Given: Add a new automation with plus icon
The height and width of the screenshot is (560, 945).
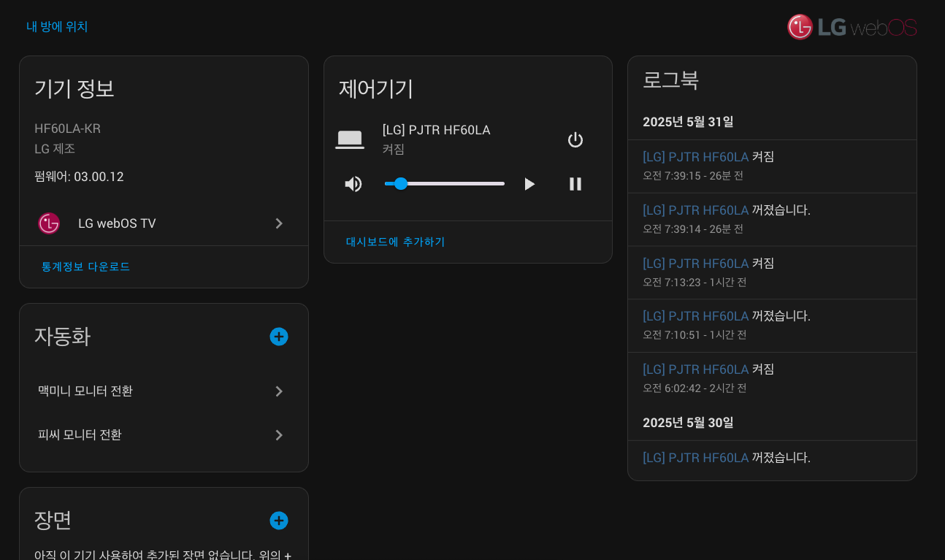Looking at the screenshot, I should click(x=279, y=337).
